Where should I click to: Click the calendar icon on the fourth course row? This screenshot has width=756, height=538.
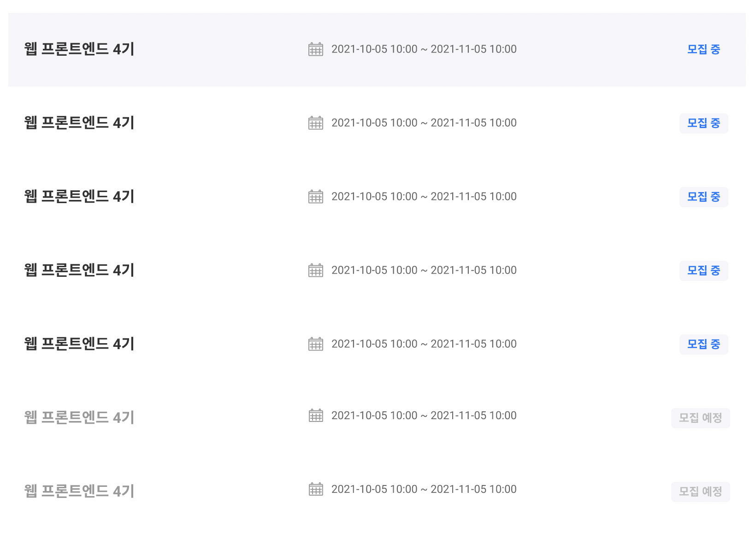(x=315, y=270)
